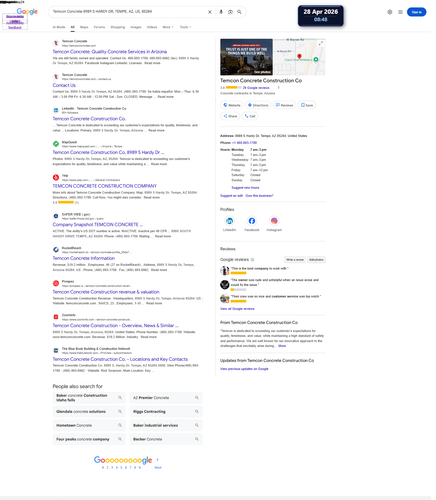
Task: Switch to the Forums tab
Action: pos(99,27)
